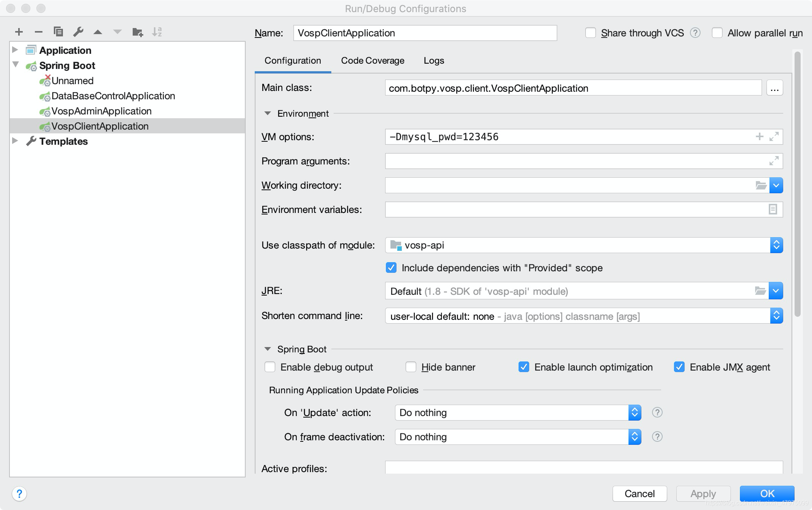Click the OK button
The width and height of the screenshot is (812, 510).
pos(767,493)
